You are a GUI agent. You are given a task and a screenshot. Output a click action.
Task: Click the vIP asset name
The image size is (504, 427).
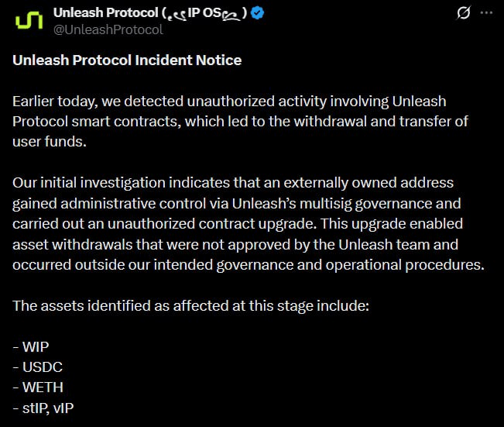point(64,405)
